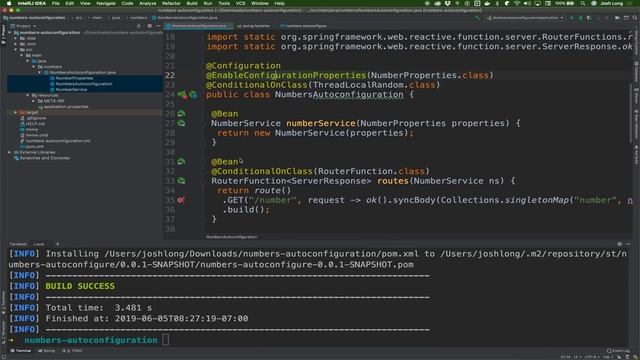640x360 pixels.
Task: Click the numbers-autoconfiguration breadcrumb in navigation bar
Action: (x=34, y=18)
